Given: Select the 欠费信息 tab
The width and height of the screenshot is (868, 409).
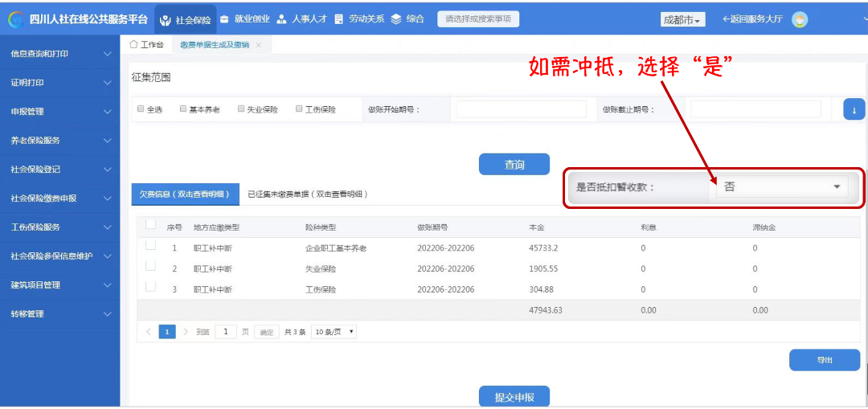Looking at the screenshot, I should click(x=185, y=194).
